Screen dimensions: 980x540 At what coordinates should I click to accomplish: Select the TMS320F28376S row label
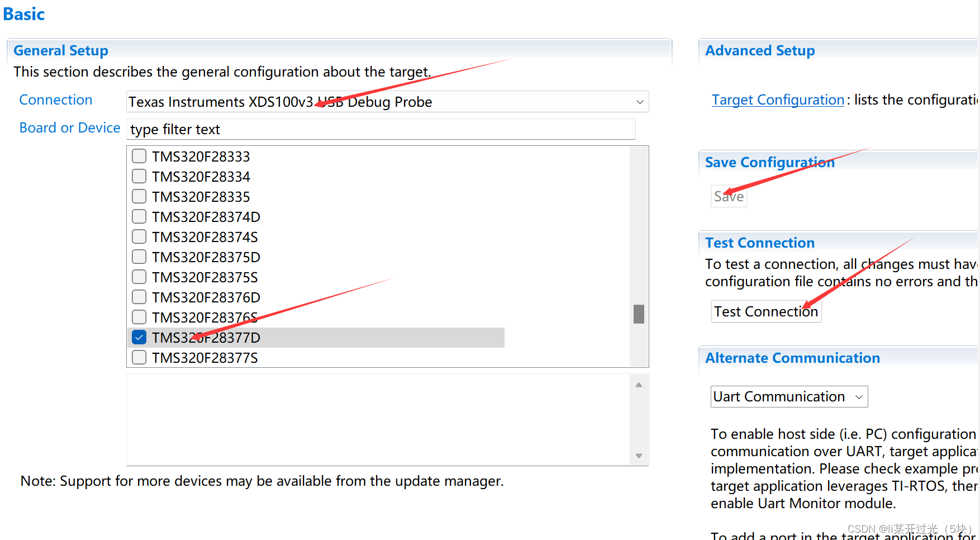205,318
